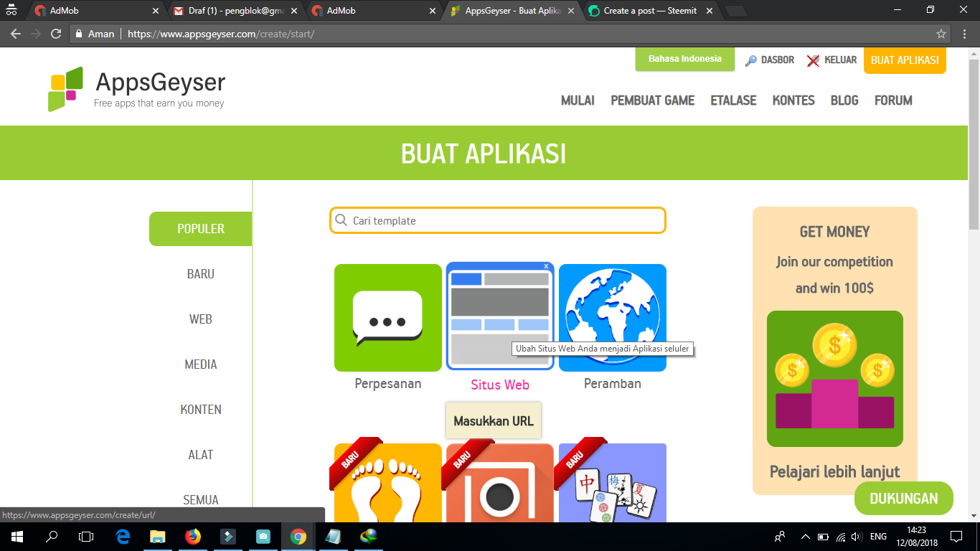Click the search magnifier in template box
This screenshot has height=551, width=980.
tap(341, 220)
